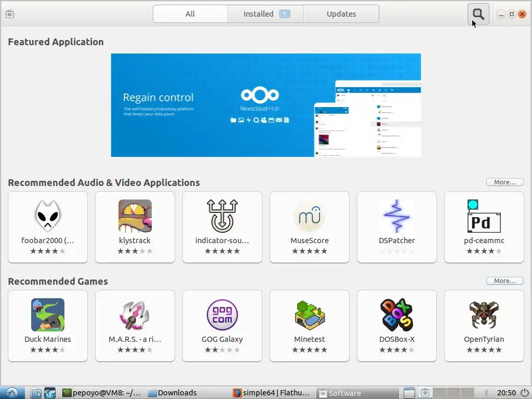Click the Bluetooth tray icon
Screen dimensions: 532x399
point(486,393)
